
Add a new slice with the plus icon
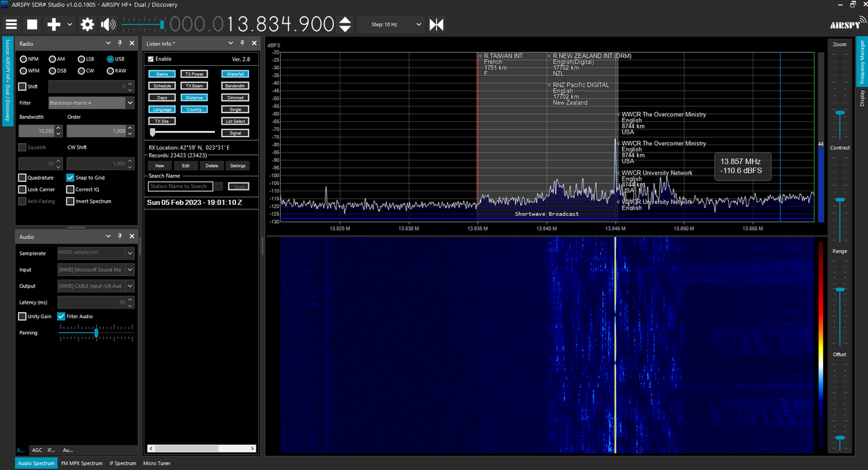pyautogui.click(x=54, y=24)
